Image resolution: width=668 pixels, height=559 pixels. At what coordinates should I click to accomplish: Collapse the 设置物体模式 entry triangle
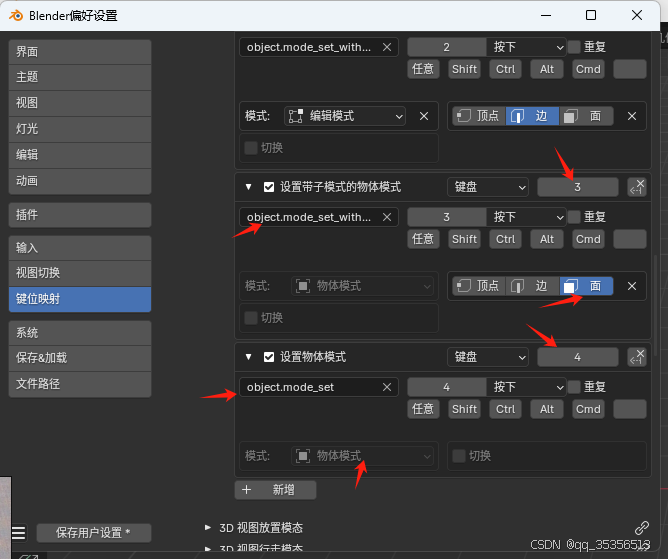[249, 357]
